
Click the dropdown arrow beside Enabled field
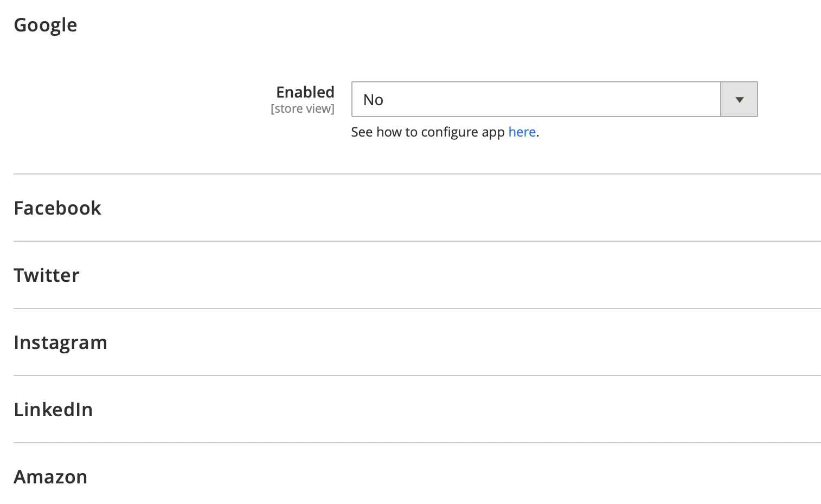click(x=739, y=99)
